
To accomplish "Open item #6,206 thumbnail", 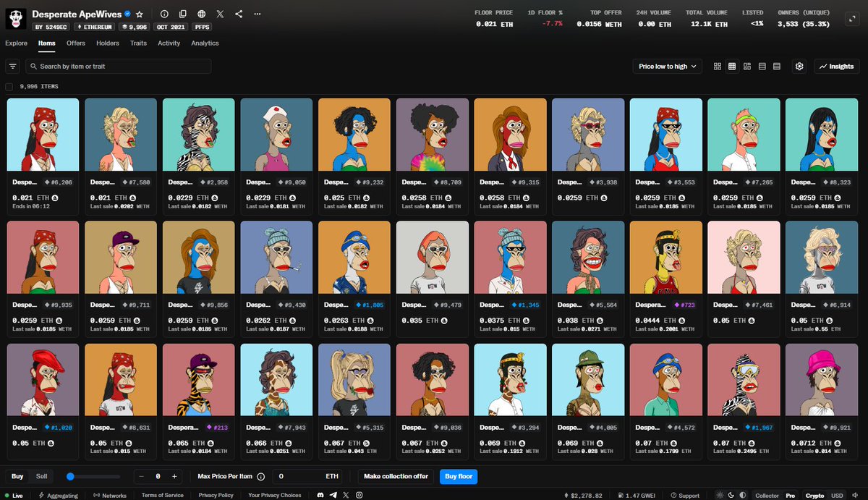I will pos(43,135).
